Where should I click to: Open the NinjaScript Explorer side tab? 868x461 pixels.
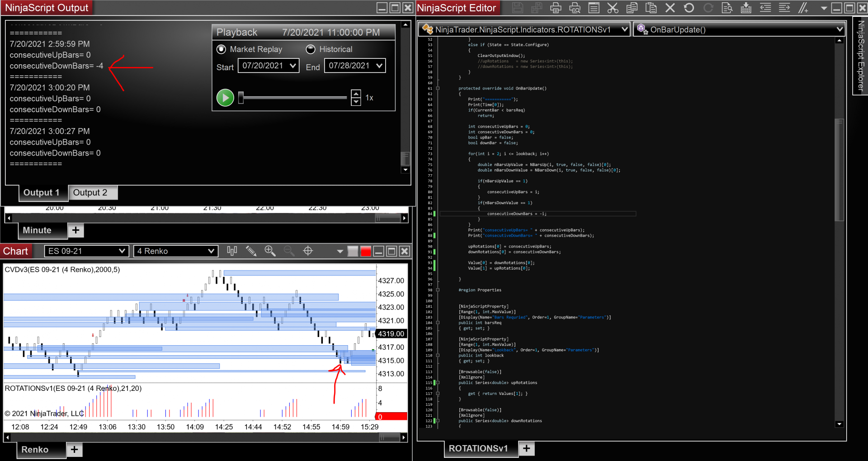click(860, 56)
